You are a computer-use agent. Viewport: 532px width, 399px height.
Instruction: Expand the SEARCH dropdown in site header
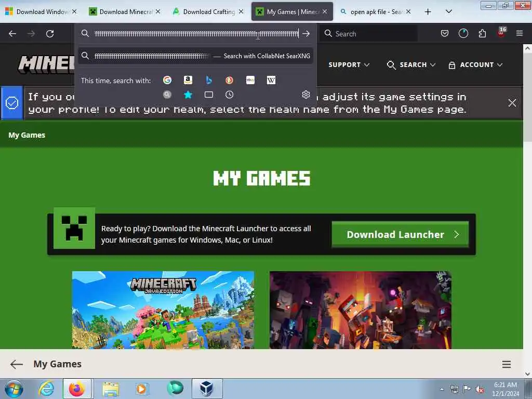(411, 64)
